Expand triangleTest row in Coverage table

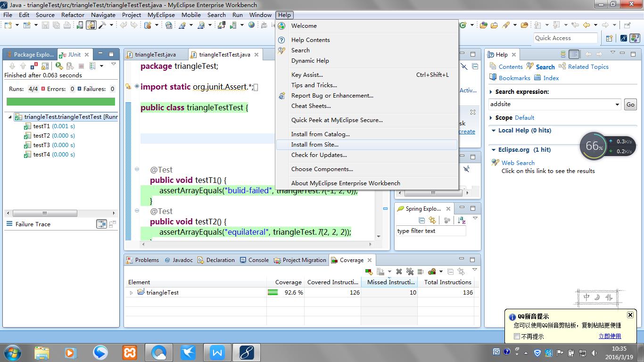(x=131, y=293)
